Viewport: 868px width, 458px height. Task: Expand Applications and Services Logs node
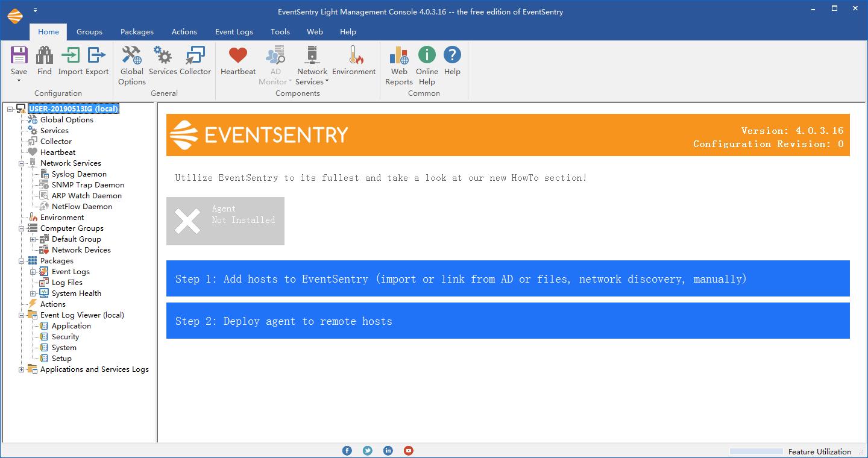point(22,369)
